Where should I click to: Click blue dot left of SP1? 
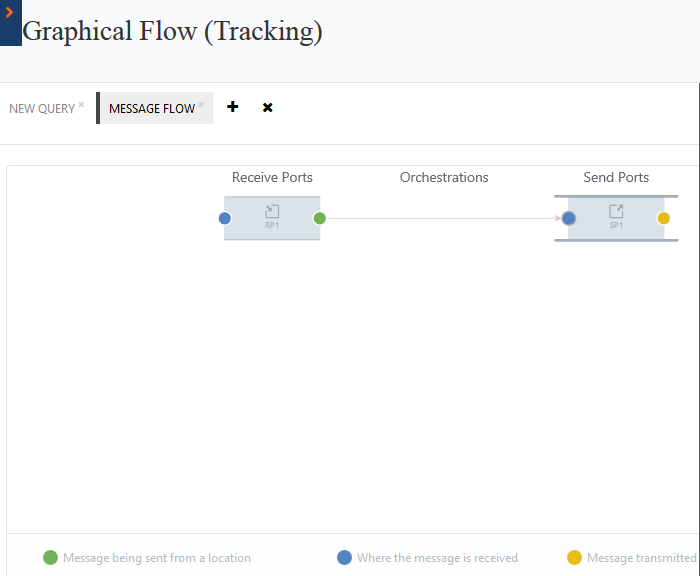568,218
